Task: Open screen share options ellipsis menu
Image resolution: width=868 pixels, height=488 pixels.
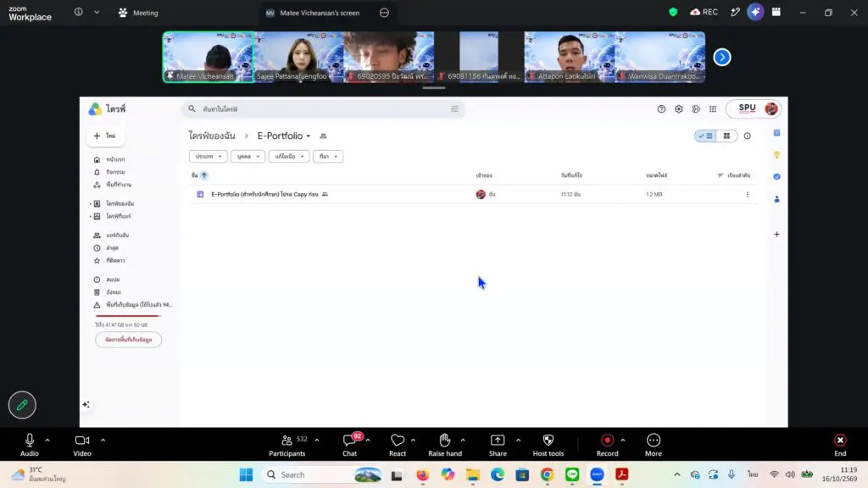Action: (x=384, y=13)
